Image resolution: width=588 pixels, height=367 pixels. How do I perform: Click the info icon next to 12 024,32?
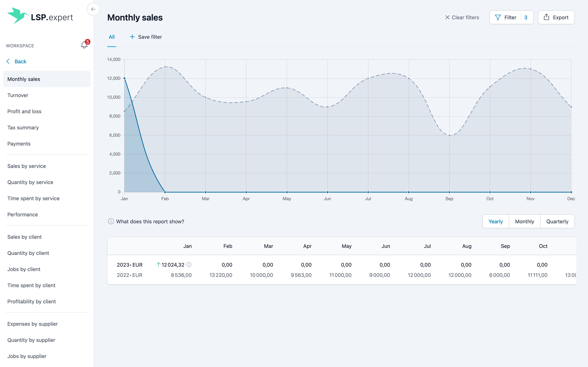[189, 265]
